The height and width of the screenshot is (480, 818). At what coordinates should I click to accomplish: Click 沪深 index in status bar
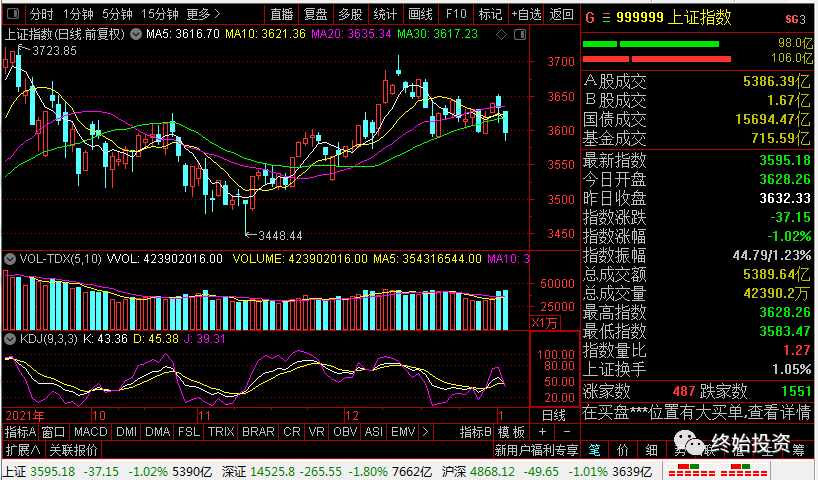click(453, 472)
